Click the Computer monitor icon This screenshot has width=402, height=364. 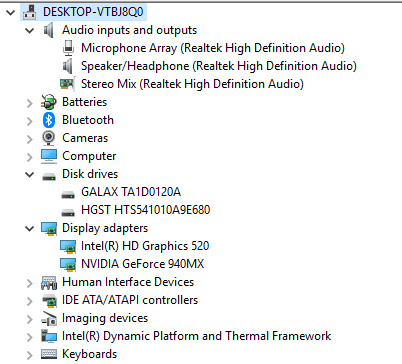(49, 156)
